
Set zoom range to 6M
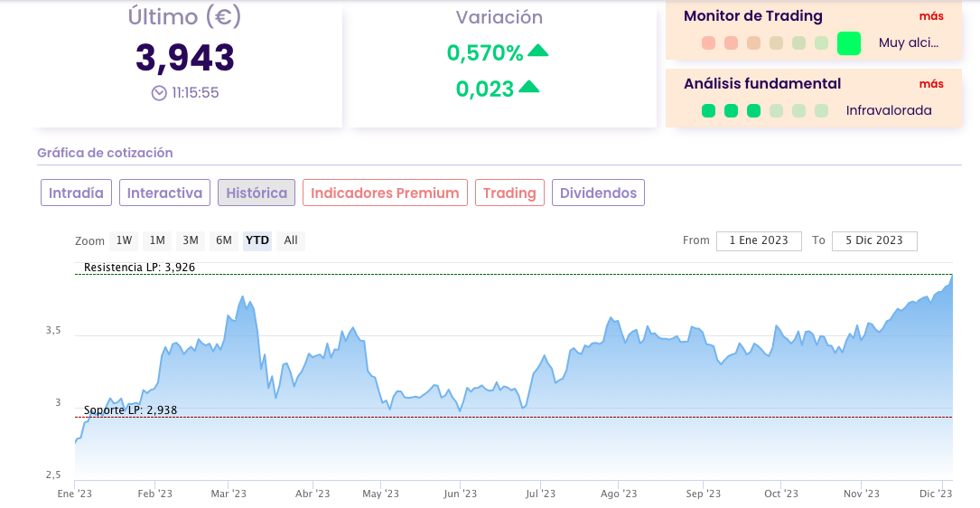[x=224, y=240]
